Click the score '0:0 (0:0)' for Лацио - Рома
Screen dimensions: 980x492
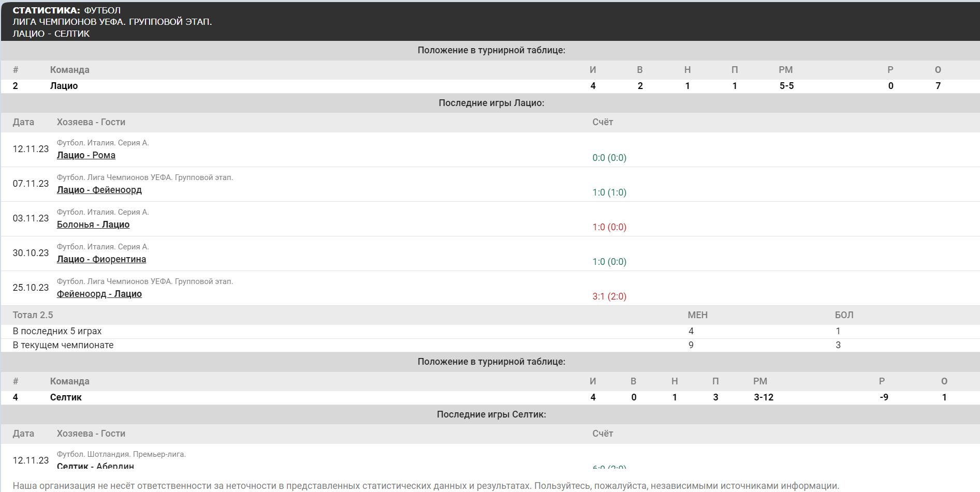609,158
